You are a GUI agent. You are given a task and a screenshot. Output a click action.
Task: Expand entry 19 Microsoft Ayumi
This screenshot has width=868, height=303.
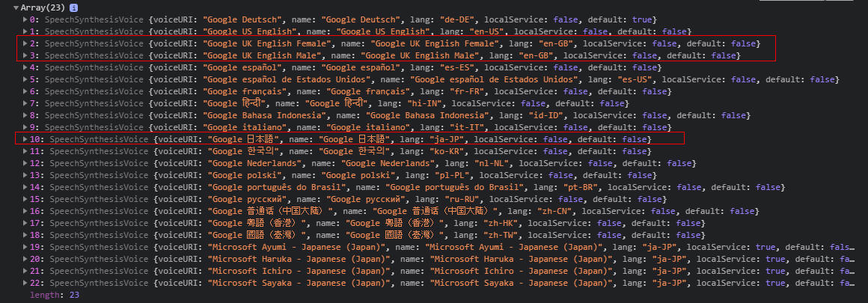(25, 247)
